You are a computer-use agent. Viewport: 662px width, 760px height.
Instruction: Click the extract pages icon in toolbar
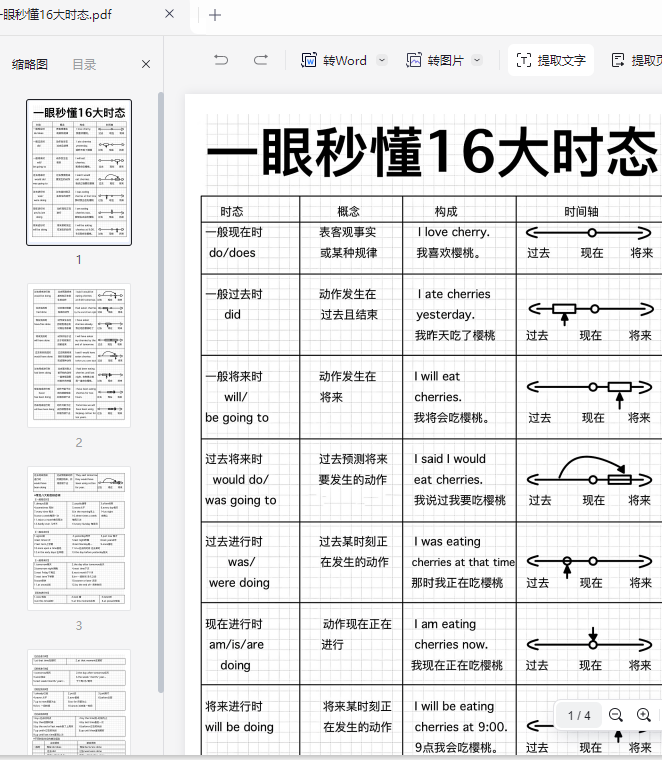tap(619, 60)
